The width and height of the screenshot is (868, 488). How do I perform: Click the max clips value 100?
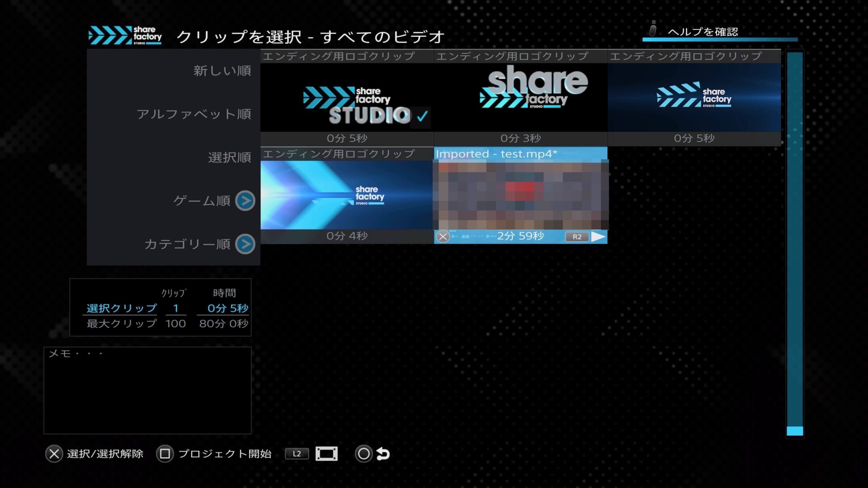pos(176,324)
